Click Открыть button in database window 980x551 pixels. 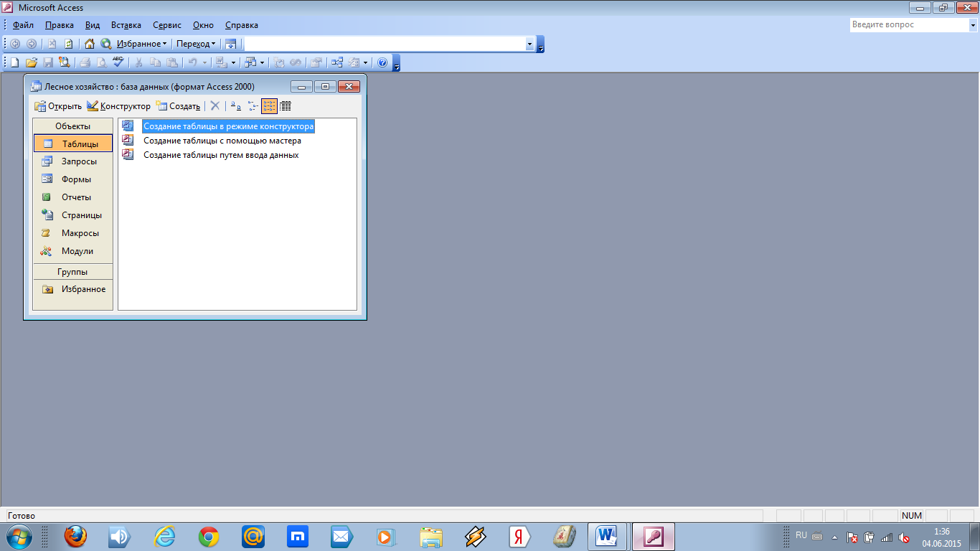[x=58, y=106]
